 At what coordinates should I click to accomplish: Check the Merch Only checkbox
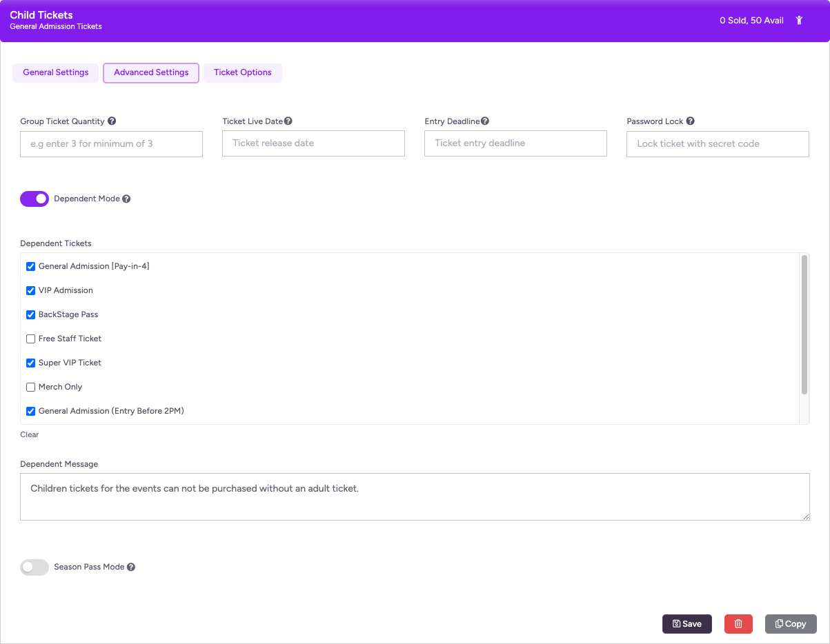30,387
